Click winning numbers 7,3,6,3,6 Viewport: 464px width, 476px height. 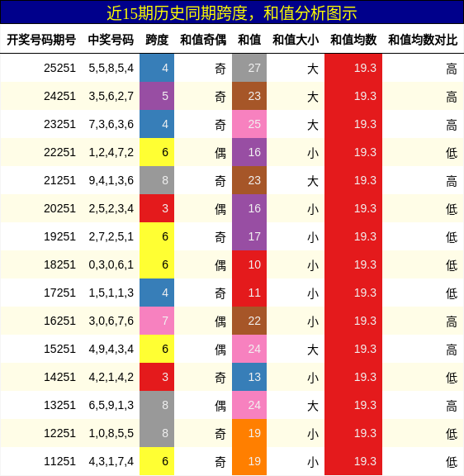click(111, 124)
